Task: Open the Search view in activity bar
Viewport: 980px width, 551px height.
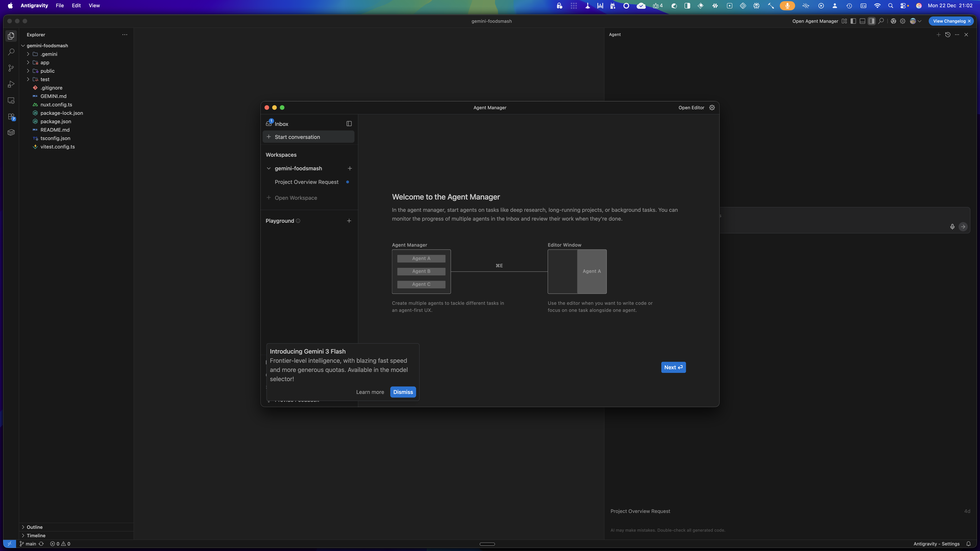Action: point(11,52)
